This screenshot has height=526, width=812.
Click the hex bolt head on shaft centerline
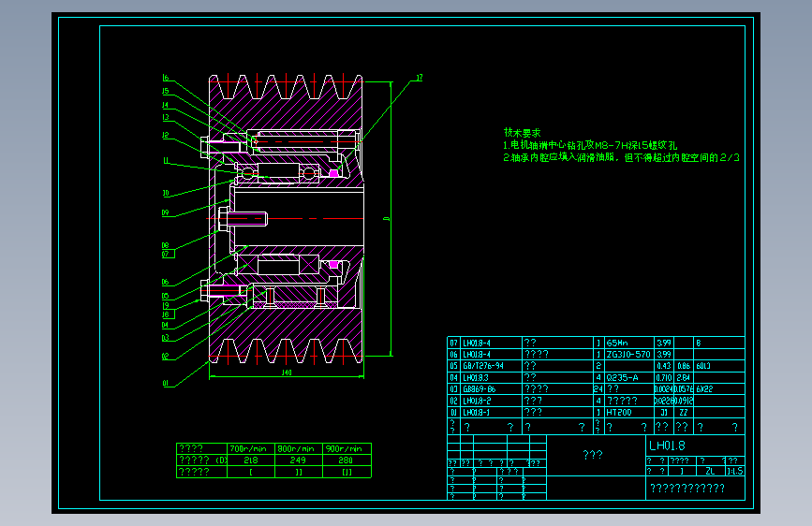[223, 218]
